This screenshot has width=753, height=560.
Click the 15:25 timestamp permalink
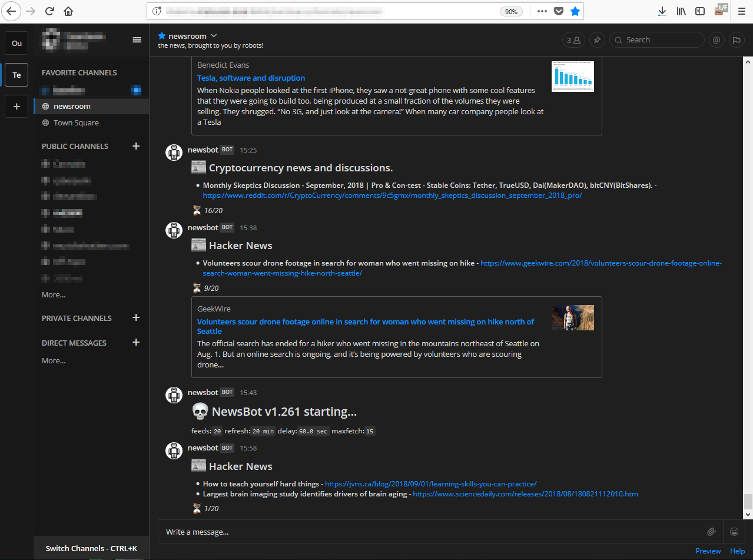[248, 150]
